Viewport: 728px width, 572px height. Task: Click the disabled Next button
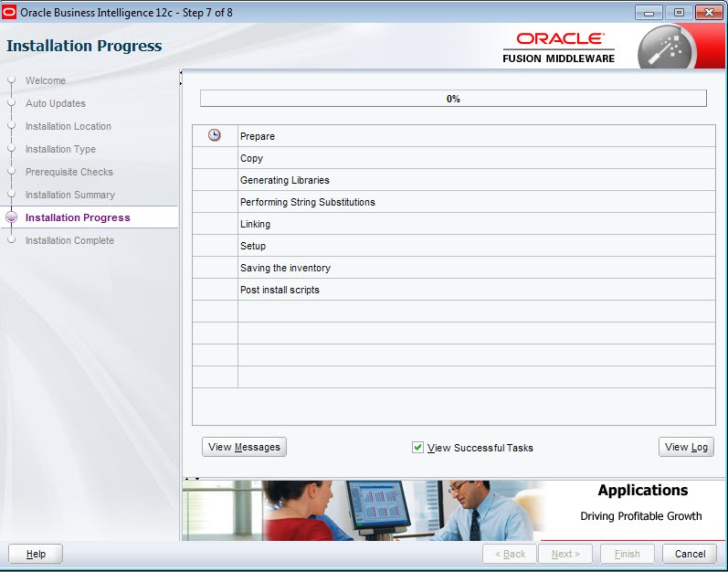tap(565, 554)
